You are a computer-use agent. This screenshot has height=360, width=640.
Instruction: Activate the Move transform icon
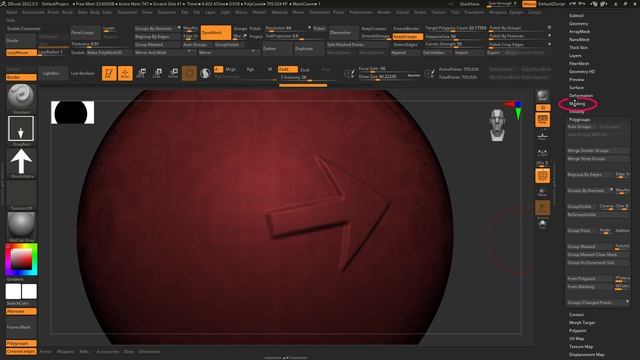pos(141,73)
